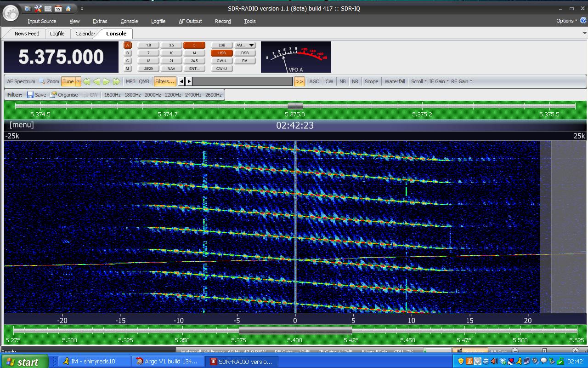Click the Organise filters icon
Viewport: 588px width, 368px height.
click(53, 95)
